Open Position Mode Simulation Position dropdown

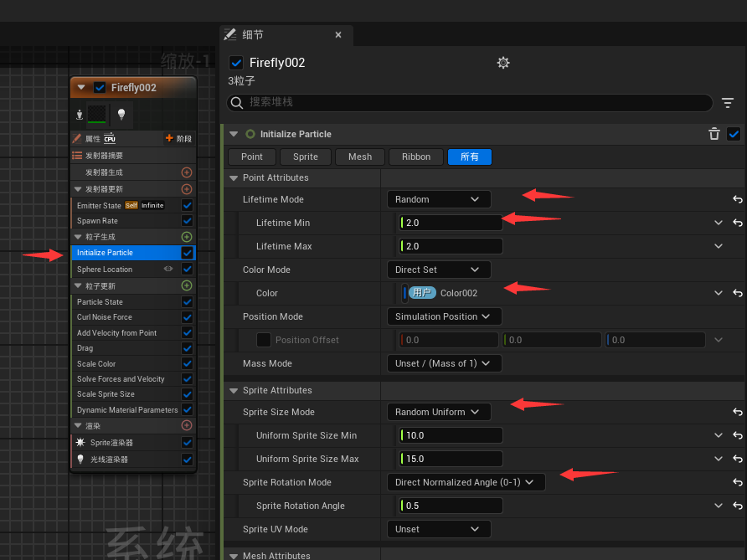[x=444, y=316]
